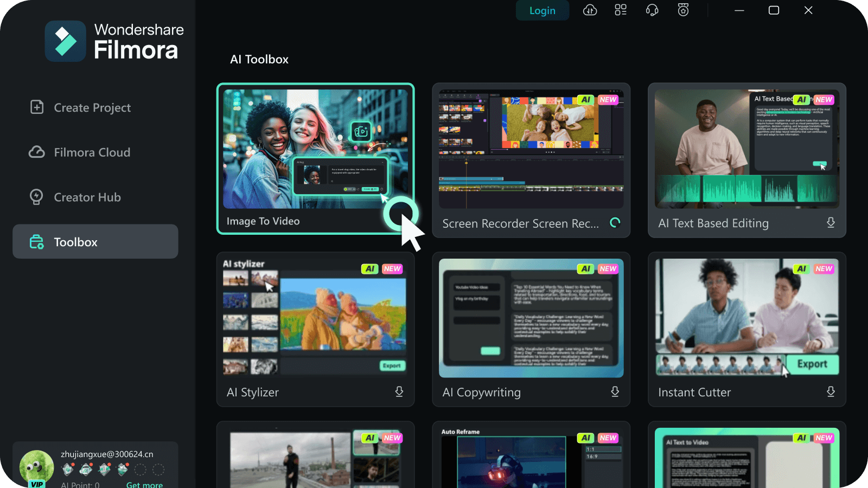Open Filmora Cloud section
Image resolution: width=868 pixels, height=488 pixels.
pyautogui.click(x=95, y=152)
